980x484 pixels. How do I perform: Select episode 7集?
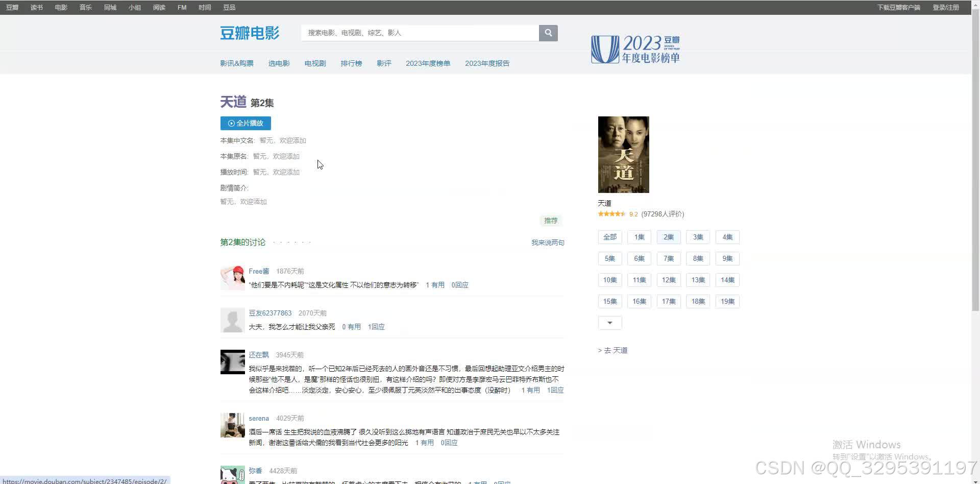[x=669, y=258]
